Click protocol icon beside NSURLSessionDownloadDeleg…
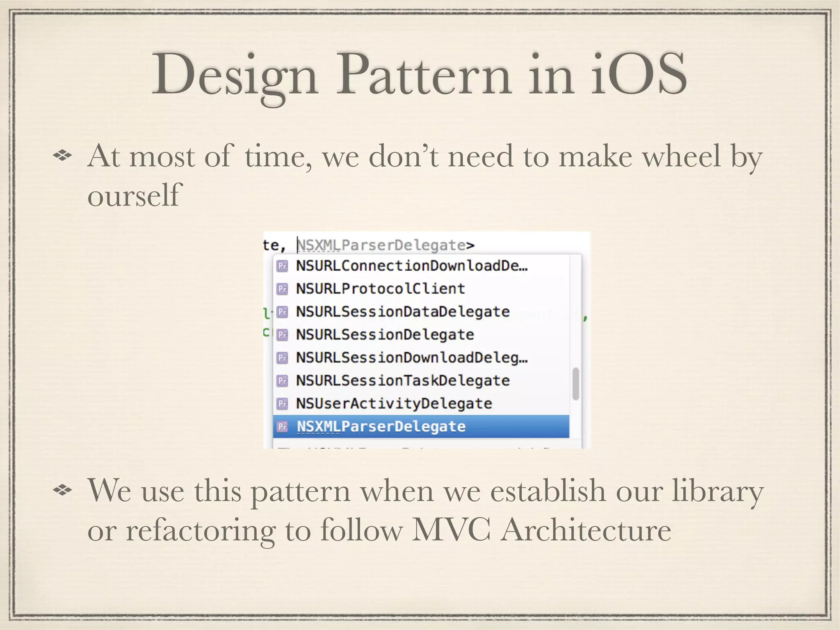 tap(282, 358)
